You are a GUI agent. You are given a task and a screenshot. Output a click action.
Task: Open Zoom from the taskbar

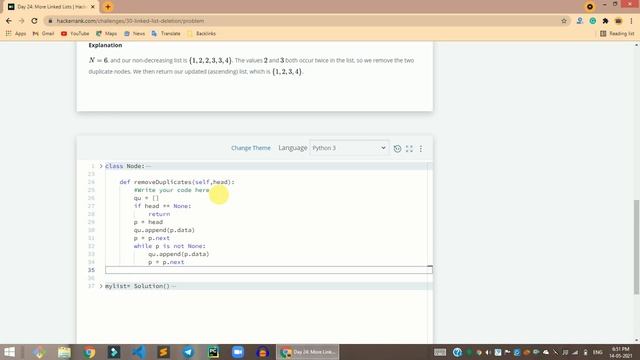pos(238,352)
